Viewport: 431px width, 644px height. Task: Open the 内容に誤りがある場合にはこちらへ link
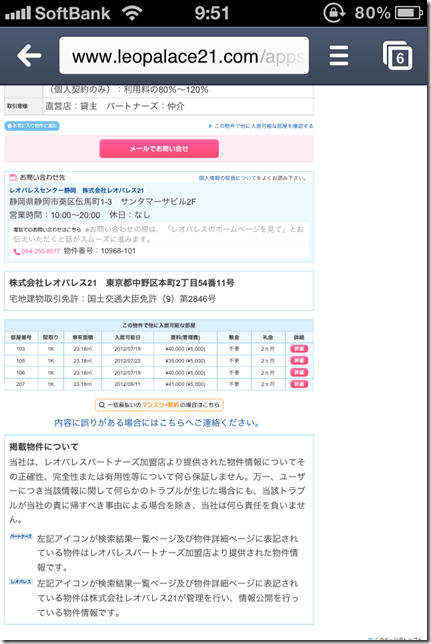[x=157, y=423]
